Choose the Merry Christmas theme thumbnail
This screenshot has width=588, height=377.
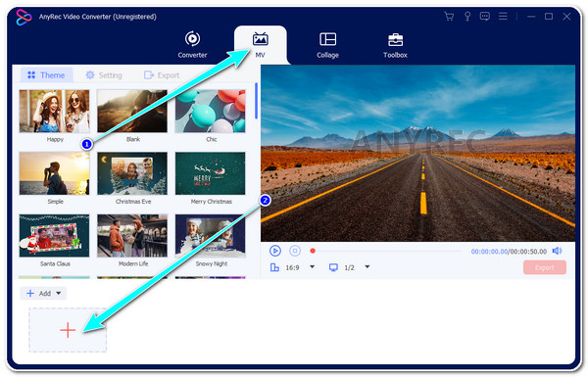211,173
